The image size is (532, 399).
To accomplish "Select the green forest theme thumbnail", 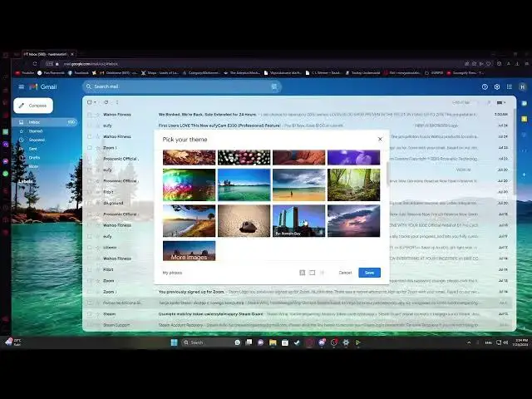I will pos(353,185).
